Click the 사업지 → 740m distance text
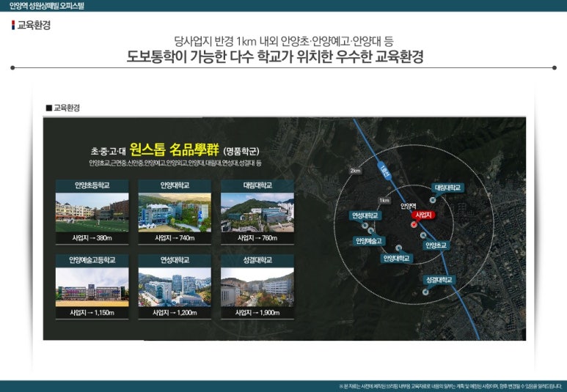 [175, 238]
